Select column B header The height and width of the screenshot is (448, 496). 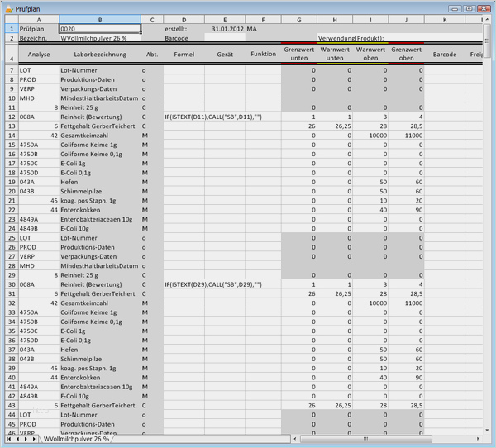point(100,20)
